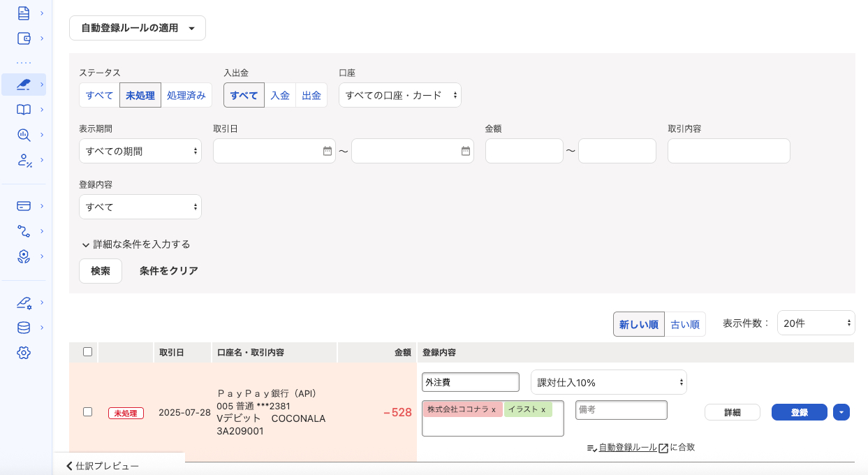Image resolution: width=868 pixels, height=475 pixels.
Task: Open the wallet transactions sidebar icon
Action: [x=23, y=38]
